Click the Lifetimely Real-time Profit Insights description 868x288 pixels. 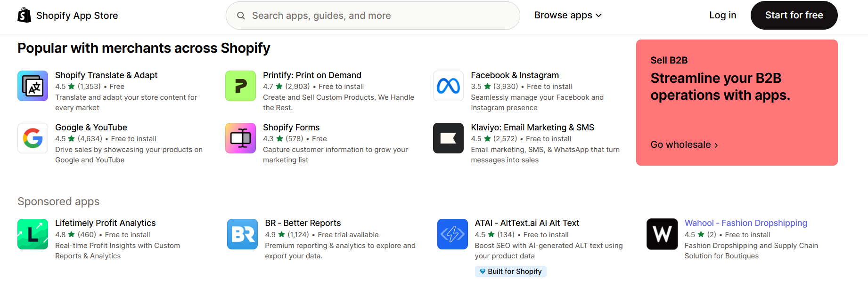point(117,251)
